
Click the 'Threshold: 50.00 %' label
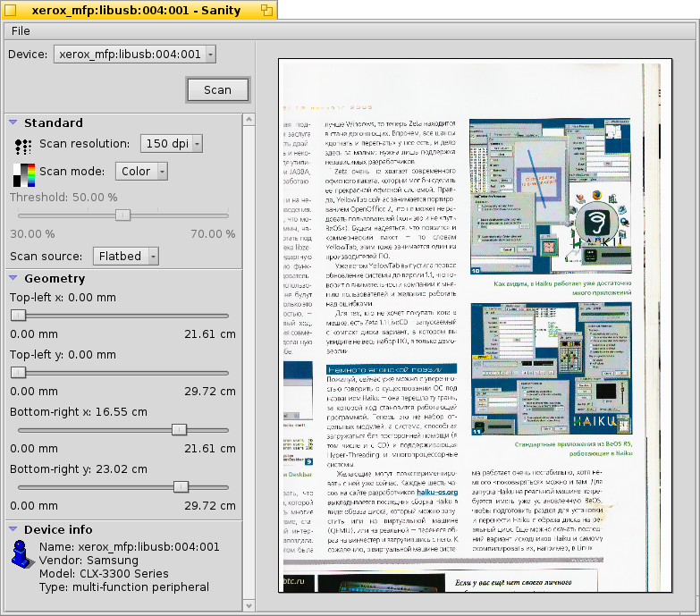coord(63,198)
